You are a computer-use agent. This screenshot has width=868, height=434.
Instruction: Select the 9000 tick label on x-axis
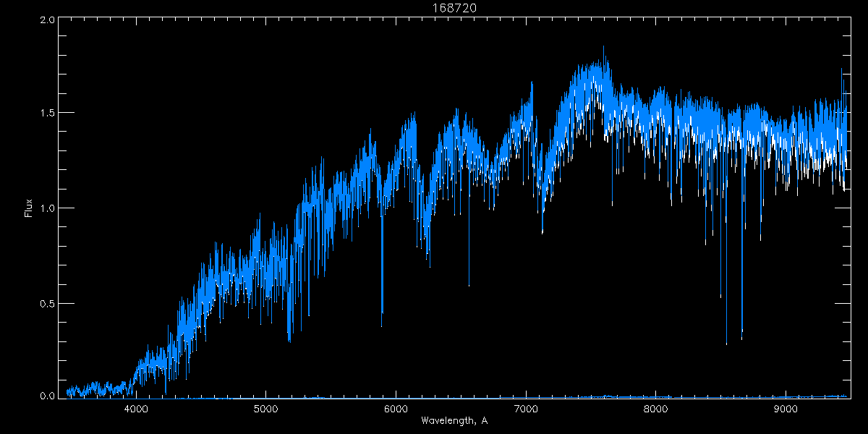tap(786, 409)
